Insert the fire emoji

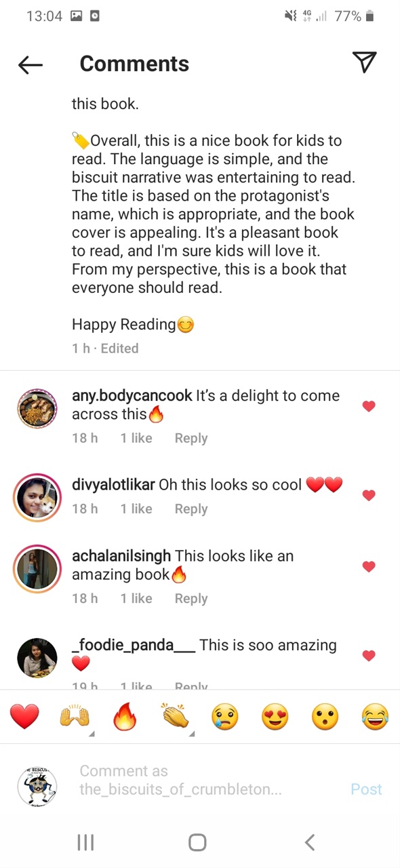click(125, 717)
